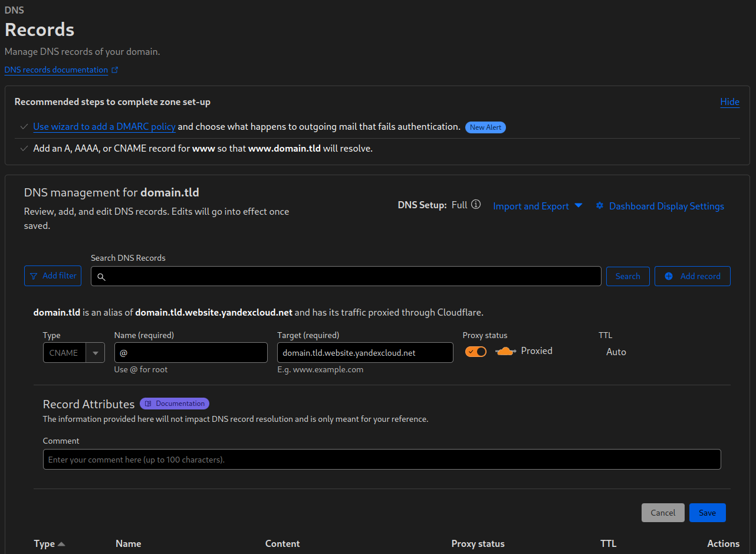The height and width of the screenshot is (554, 756).
Task: Click the TTL value Auto
Action: 616,352
